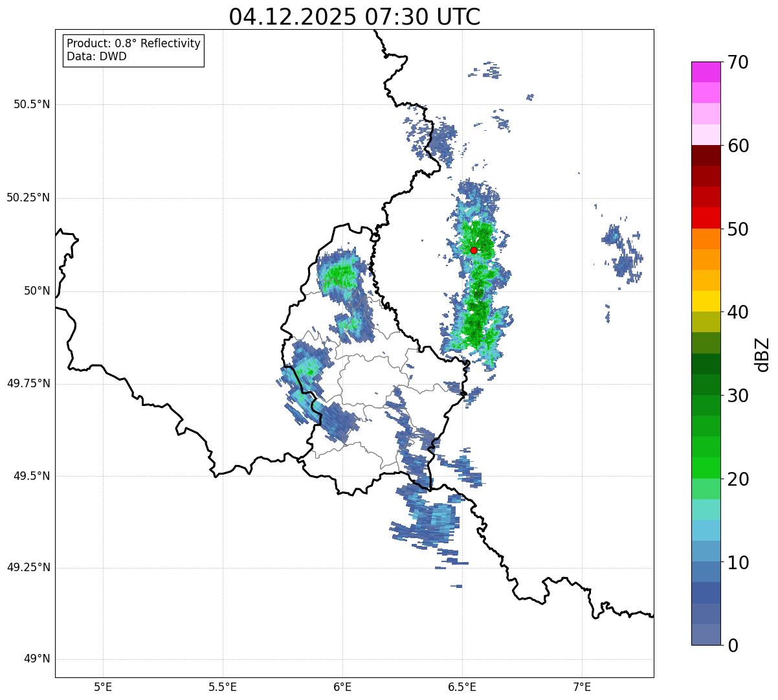Screen dimensions: 778x700
Task: Click the 49°N latitude label
Action: point(36,659)
